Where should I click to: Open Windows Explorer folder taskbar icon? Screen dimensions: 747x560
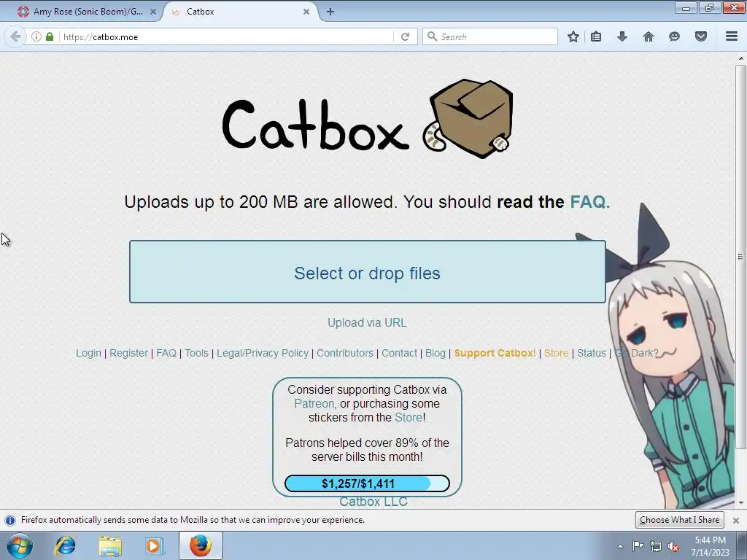[110, 545]
